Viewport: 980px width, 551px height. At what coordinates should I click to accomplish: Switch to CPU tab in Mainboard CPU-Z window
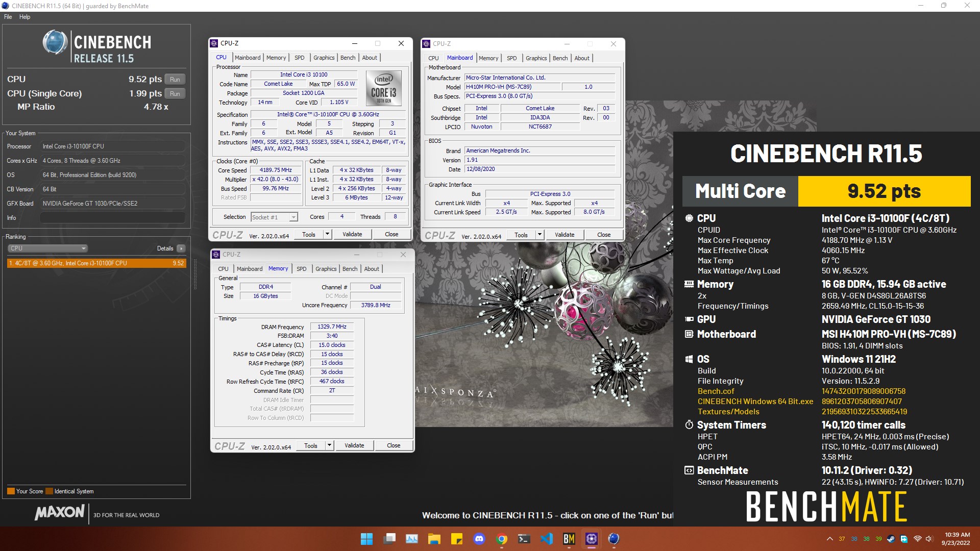tap(433, 58)
